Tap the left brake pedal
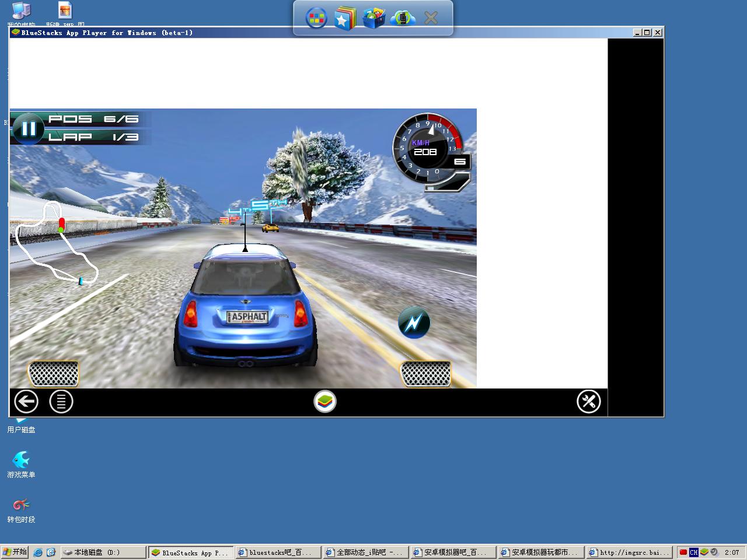 (53, 374)
